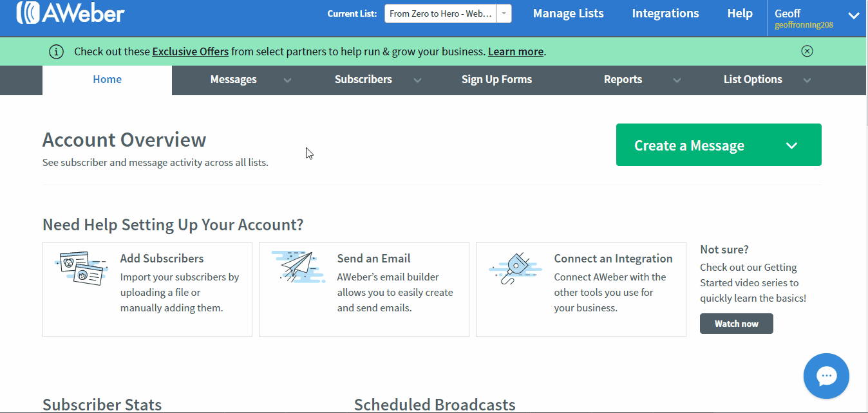Open Manage Lists in the header
The height and width of the screenshot is (413, 868).
[569, 14]
